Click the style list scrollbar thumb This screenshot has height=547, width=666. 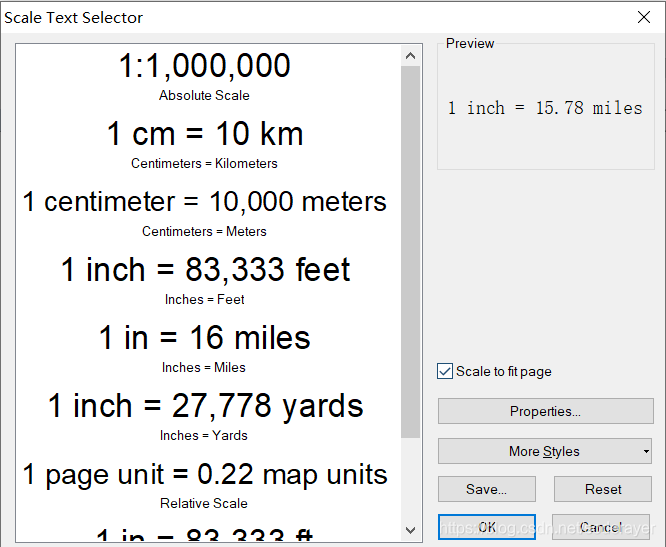coord(410,251)
